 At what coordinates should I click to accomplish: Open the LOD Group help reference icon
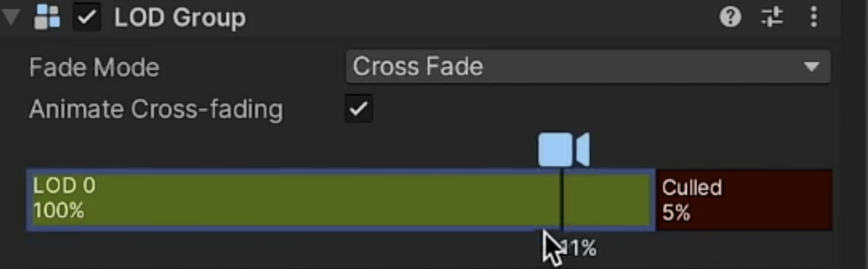(730, 17)
